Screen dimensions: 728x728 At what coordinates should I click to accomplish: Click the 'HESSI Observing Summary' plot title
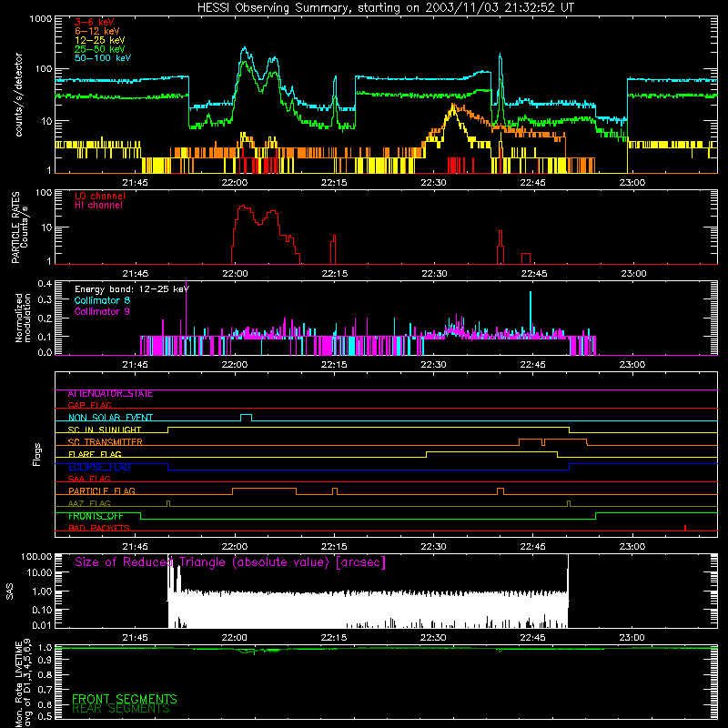pyautogui.click(x=385, y=8)
